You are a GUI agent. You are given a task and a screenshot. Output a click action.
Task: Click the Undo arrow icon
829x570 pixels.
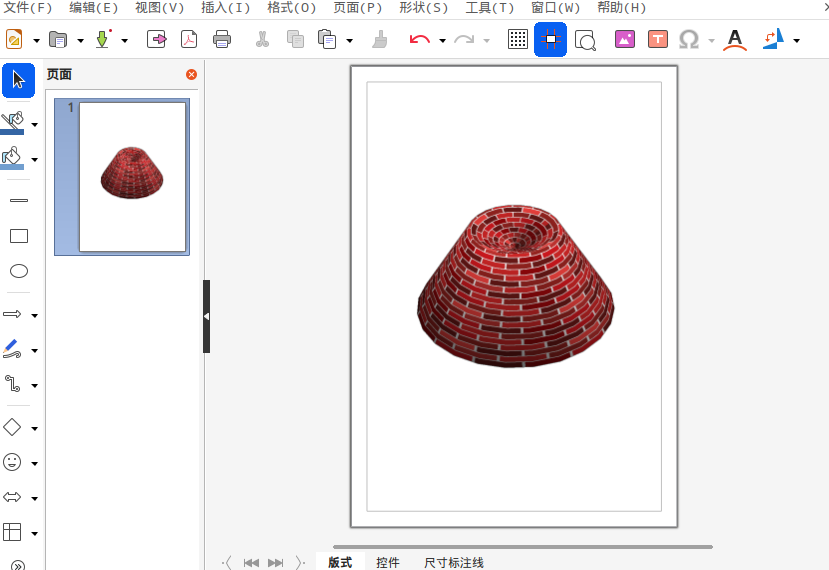419,40
